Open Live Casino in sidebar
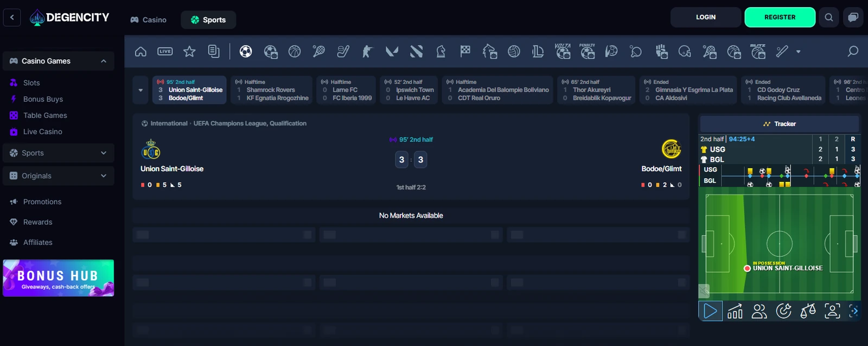Image resolution: width=868 pixels, height=346 pixels. click(42, 132)
